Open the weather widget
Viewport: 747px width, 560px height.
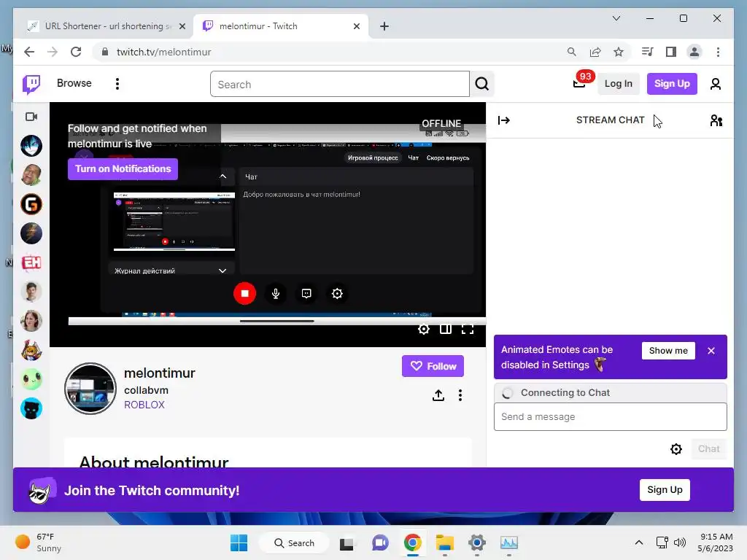pos(39,542)
